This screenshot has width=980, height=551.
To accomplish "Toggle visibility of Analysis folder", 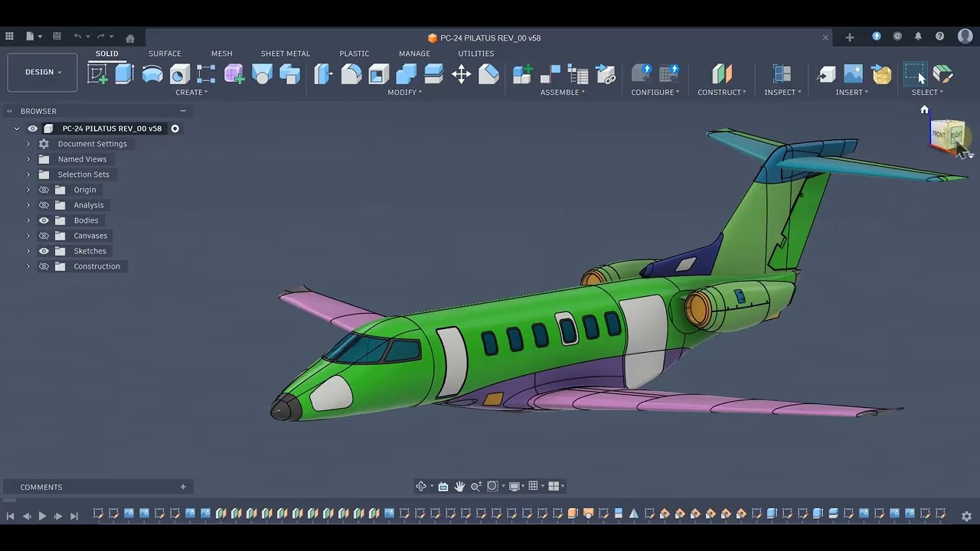I will click(x=44, y=205).
